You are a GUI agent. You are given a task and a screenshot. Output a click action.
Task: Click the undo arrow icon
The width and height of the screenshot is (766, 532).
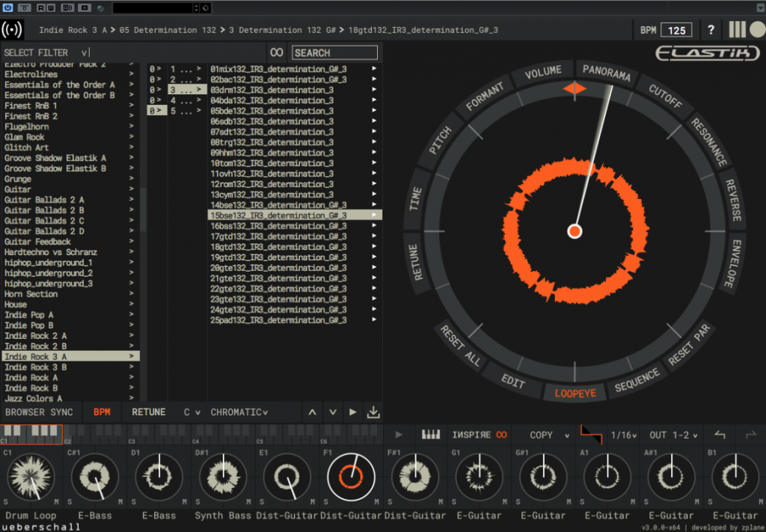click(720, 435)
